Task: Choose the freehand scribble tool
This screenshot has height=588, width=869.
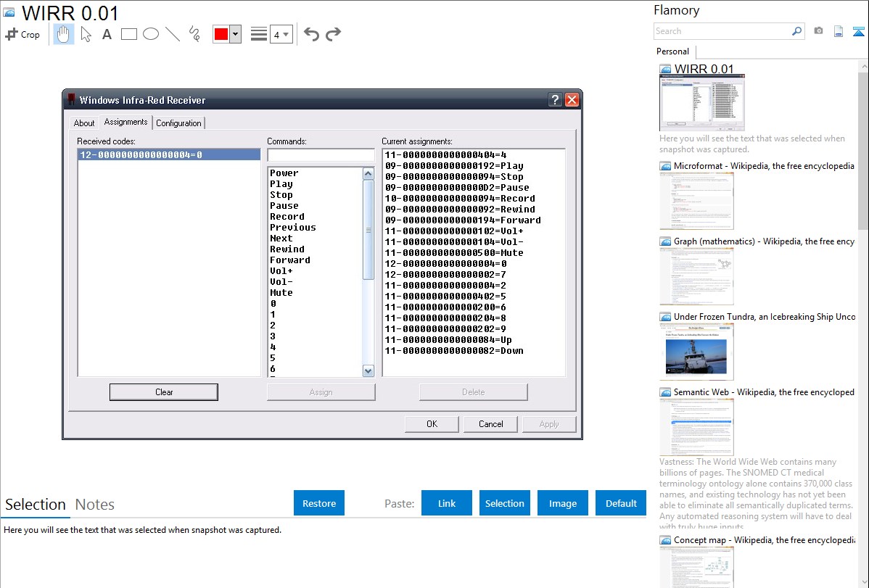Action: click(x=194, y=34)
